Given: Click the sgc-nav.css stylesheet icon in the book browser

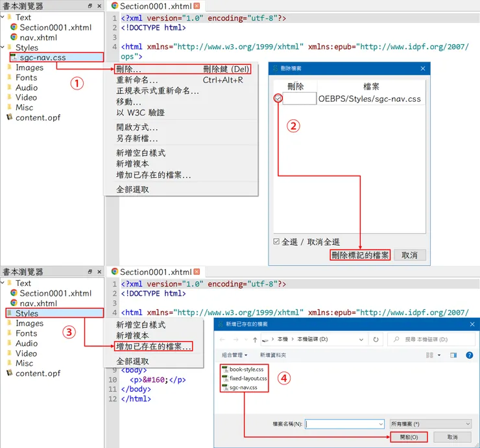Looking at the screenshot, I should [13, 57].
